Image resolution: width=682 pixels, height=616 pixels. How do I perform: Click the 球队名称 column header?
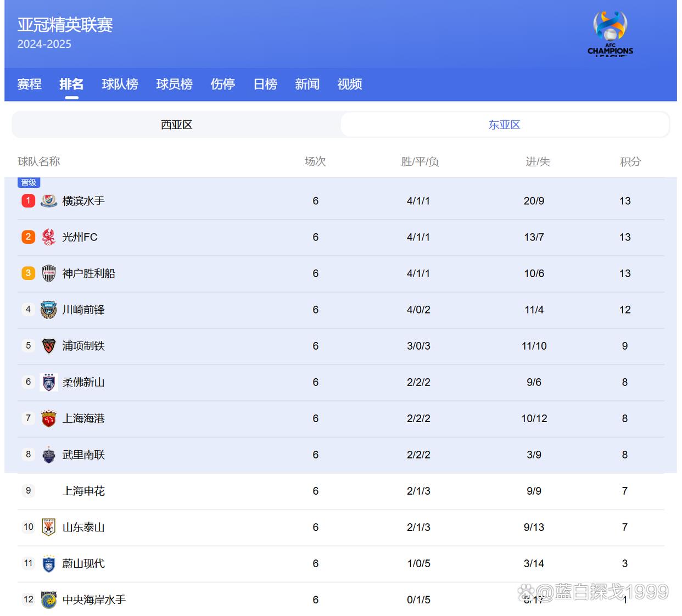tap(38, 161)
